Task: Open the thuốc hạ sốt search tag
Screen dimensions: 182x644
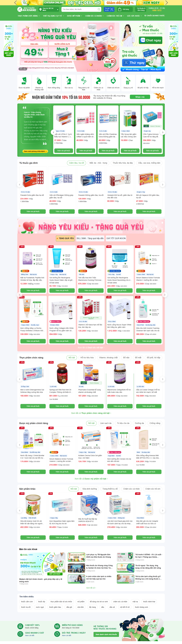Action: pyautogui.click(x=26, y=607)
